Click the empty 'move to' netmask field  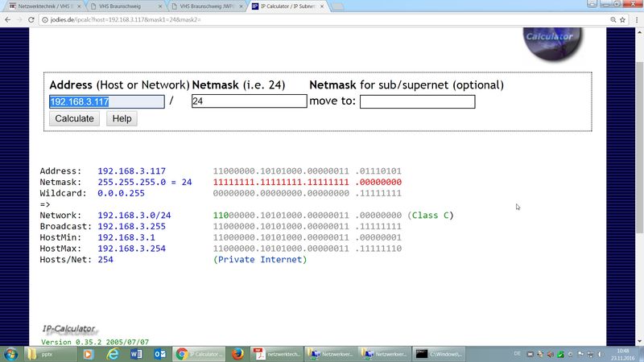click(417, 101)
